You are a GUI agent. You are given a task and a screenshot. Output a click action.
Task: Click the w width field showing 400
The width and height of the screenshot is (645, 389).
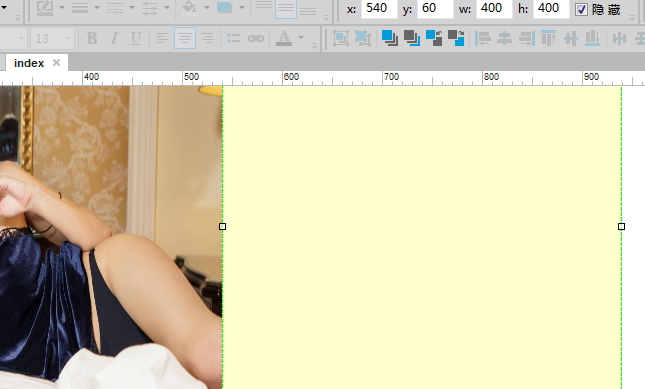click(494, 9)
